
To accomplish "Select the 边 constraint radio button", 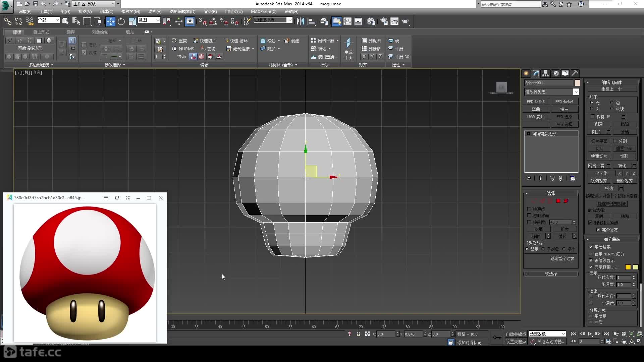I will 612,103.
